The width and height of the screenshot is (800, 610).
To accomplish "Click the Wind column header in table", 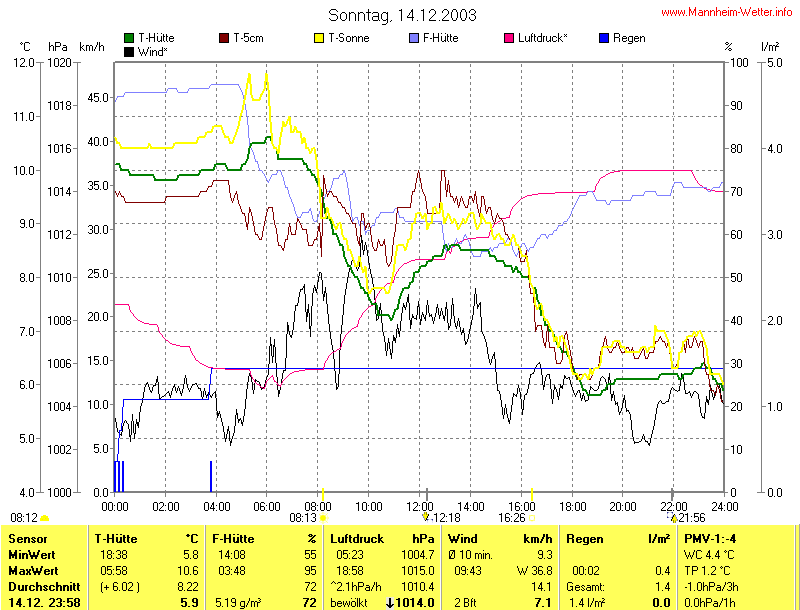I will 463,539.
